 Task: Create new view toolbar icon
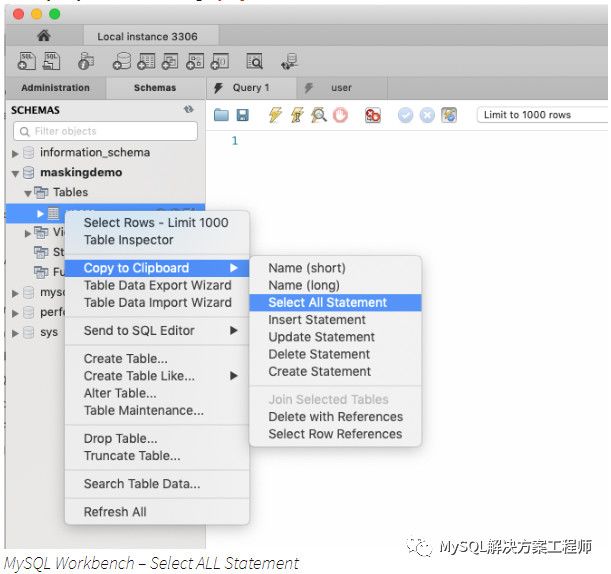pos(170,61)
